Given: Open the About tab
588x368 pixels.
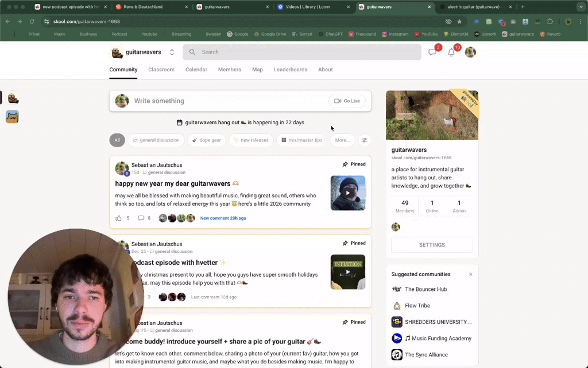Looking at the screenshot, I should click(326, 70).
